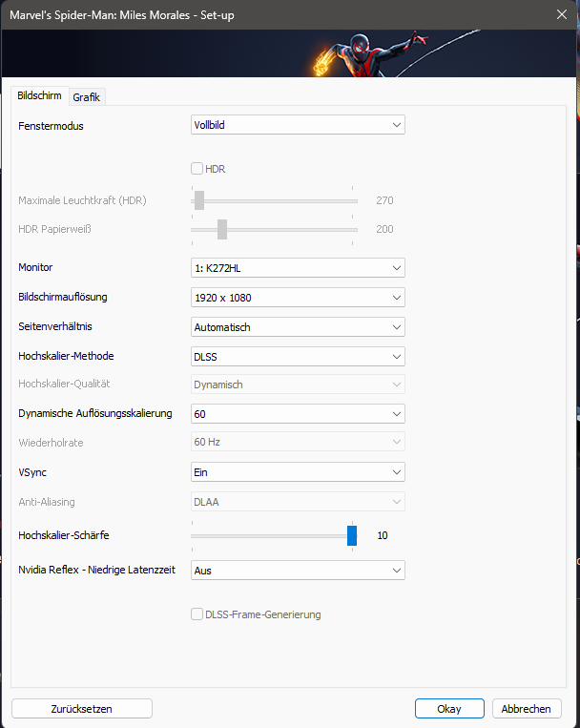Image resolution: width=580 pixels, height=728 pixels.
Task: Close the Set-up window via X
Action: pyautogui.click(x=562, y=14)
